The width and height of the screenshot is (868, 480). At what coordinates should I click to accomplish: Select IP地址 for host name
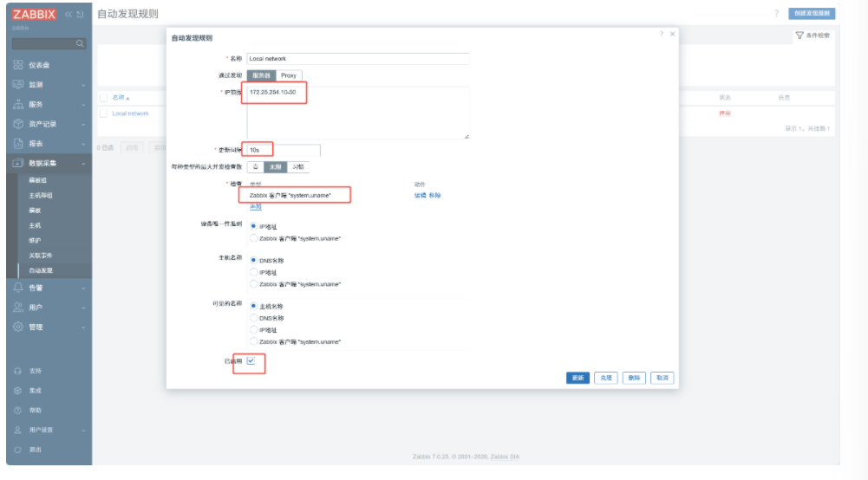[x=253, y=272]
